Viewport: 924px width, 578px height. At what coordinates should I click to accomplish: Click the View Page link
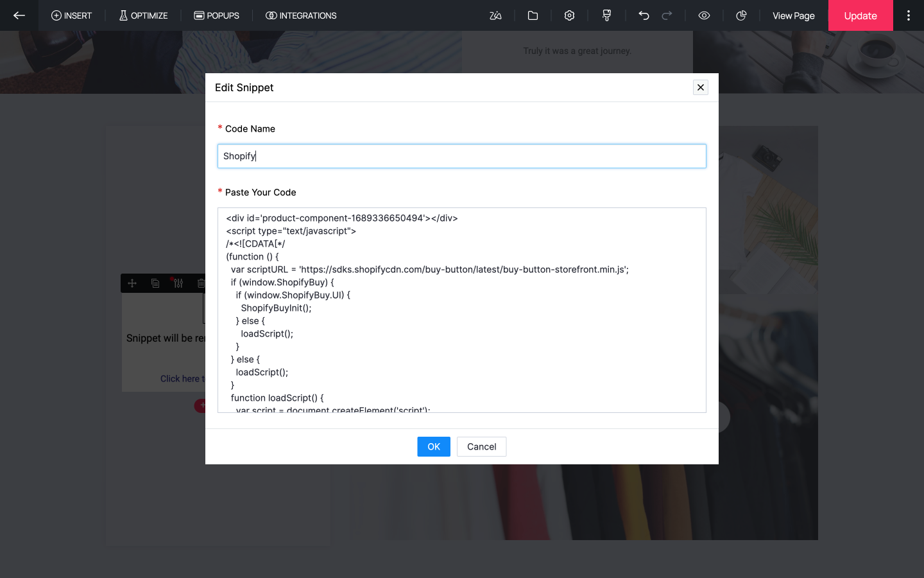[x=794, y=15]
